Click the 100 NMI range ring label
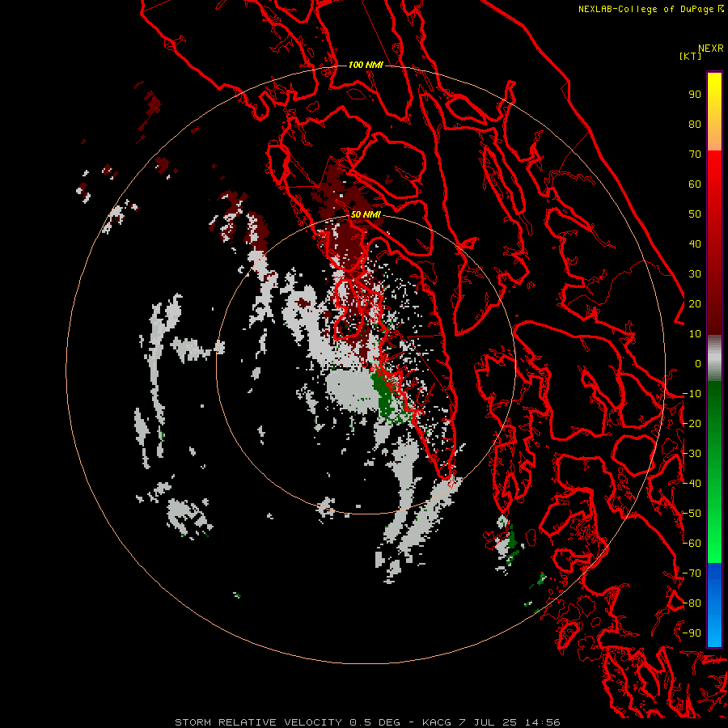 pos(366,65)
